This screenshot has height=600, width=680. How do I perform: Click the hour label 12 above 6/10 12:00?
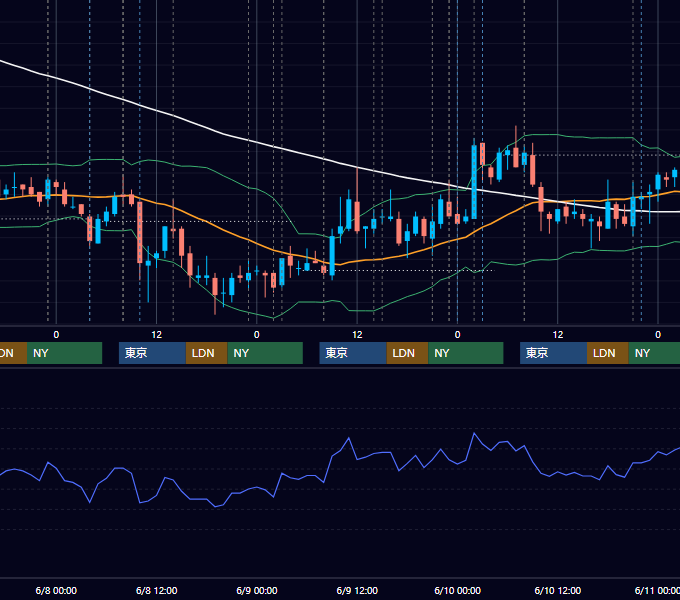click(558, 335)
